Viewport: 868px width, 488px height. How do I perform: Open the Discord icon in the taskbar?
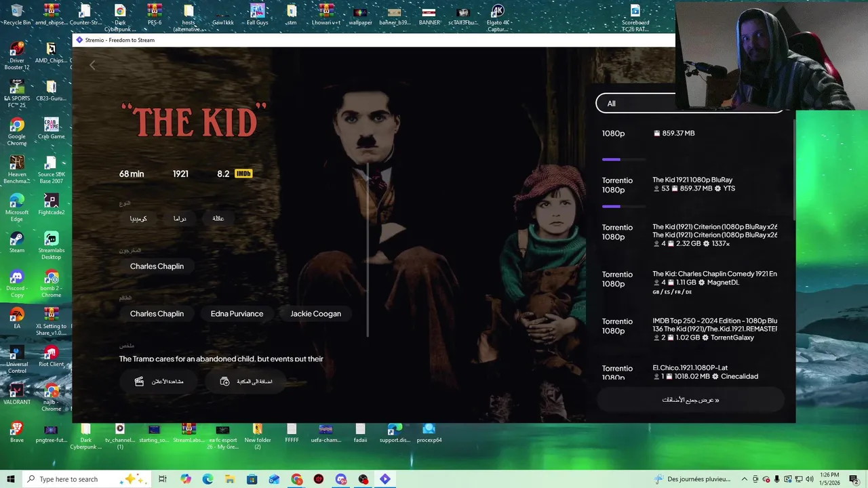(341, 479)
